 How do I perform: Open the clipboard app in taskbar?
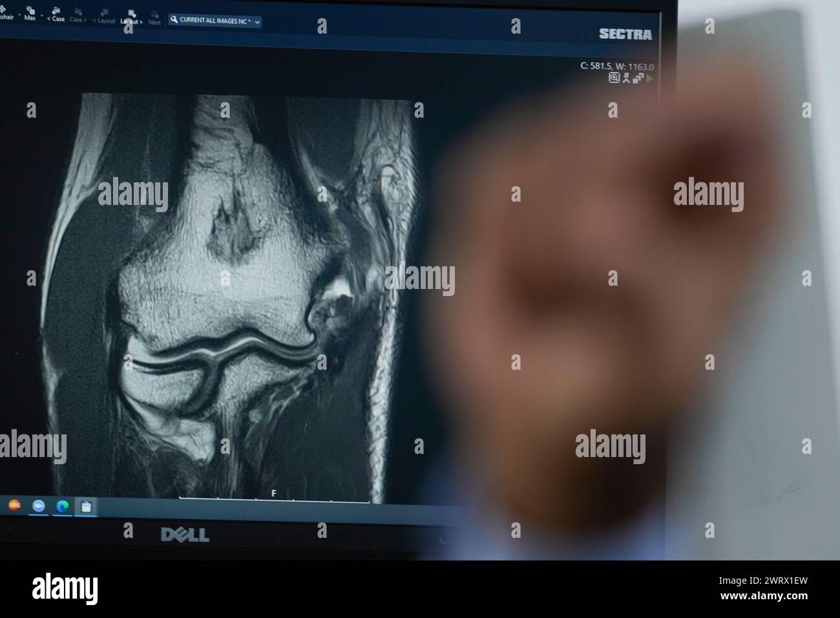[x=86, y=507]
